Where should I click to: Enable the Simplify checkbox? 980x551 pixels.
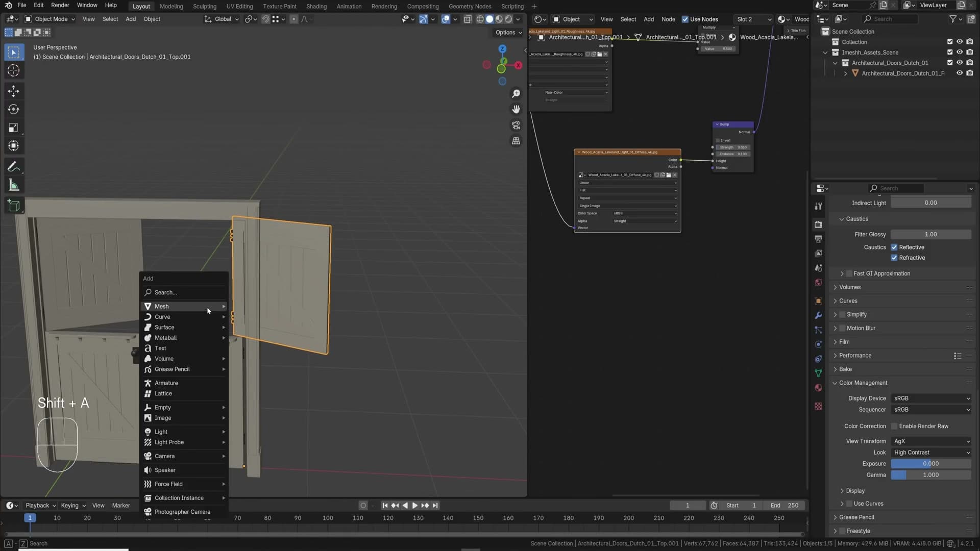point(843,315)
